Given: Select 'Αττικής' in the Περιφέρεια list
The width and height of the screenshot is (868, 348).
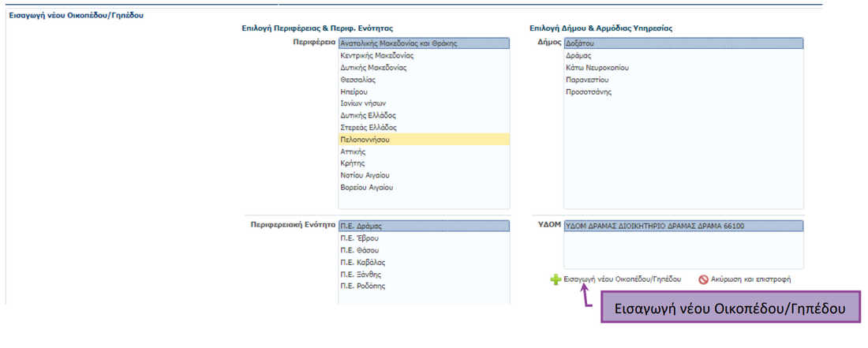Looking at the screenshot, I should 353,152.
